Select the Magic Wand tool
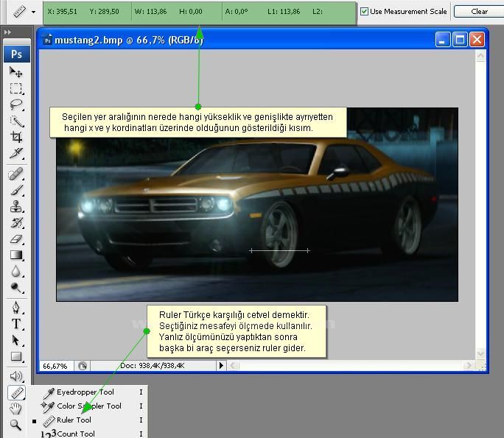This screenshot has width=504, height=438. click(16, 121)
